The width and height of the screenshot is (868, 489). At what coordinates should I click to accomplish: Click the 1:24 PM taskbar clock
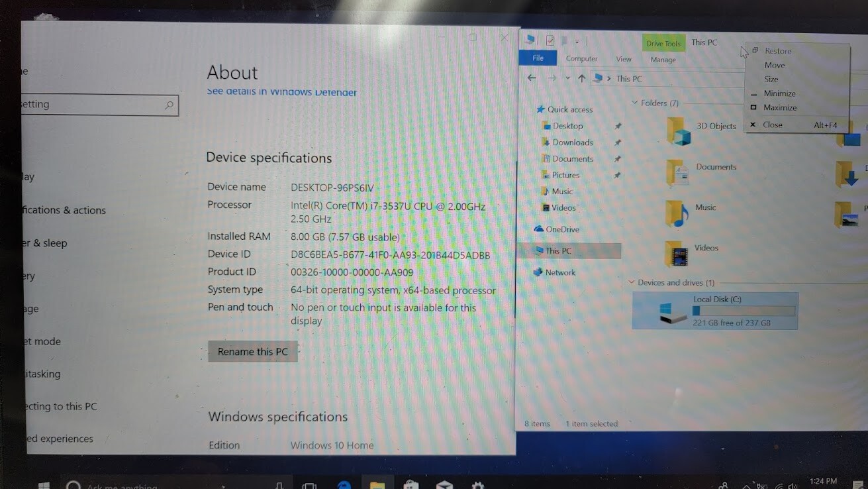823,482
